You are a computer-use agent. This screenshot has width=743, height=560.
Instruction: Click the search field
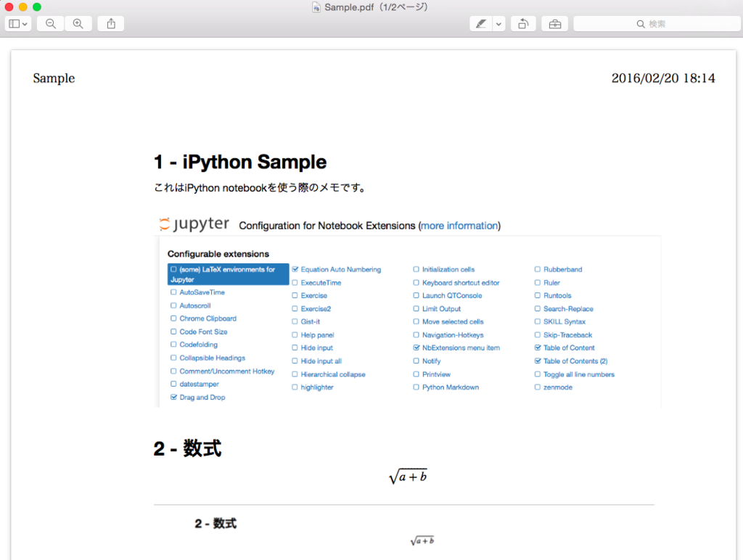pyautogui.click(x=657, y=24)
